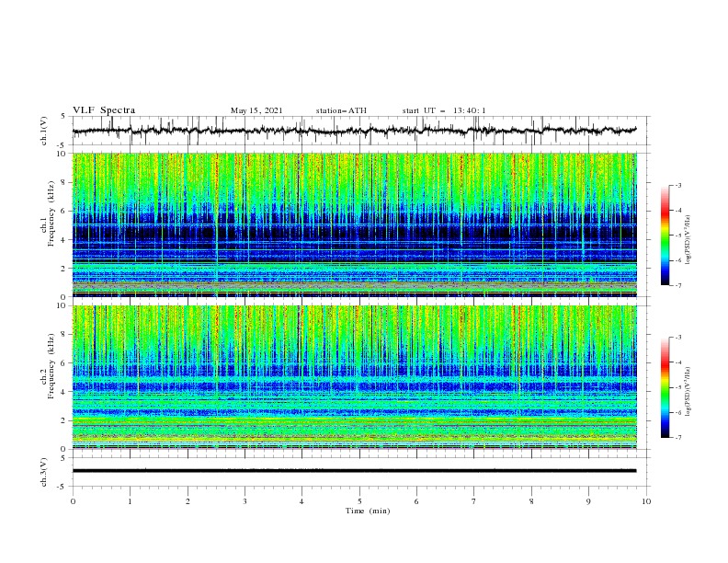Click tick label "0" on the Time axis

click(x=73, y=501)
